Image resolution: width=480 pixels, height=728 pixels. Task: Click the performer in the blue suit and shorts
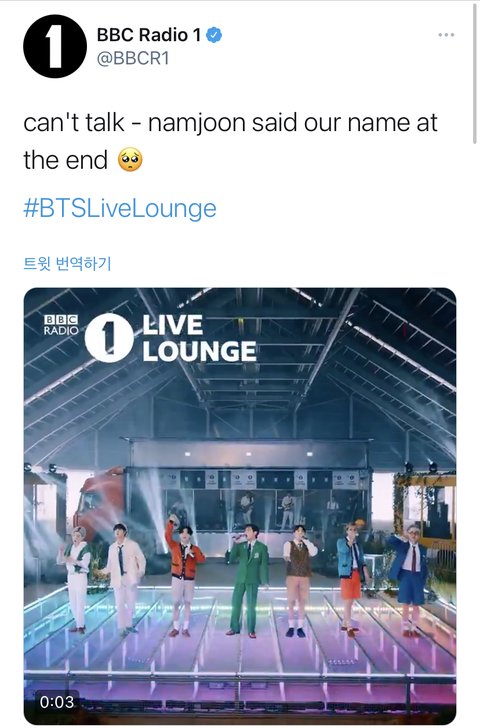coord(409,580)
